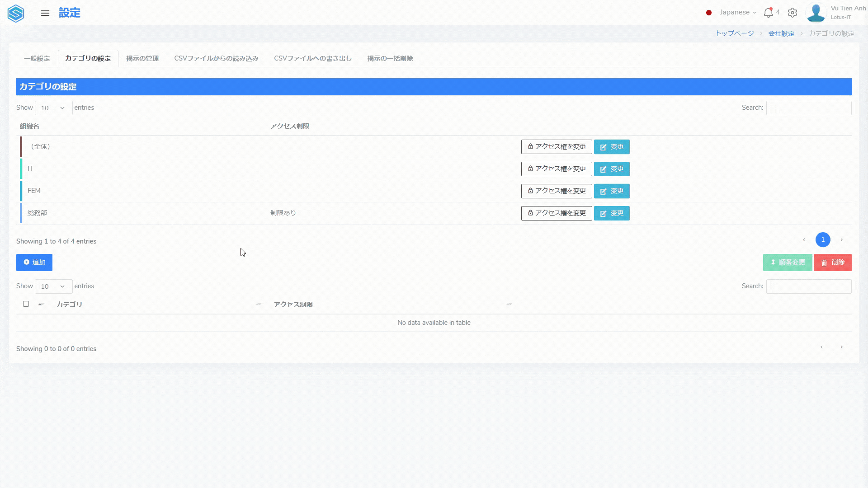Open the Show entries dropdown in category table
This screenshot has height=488, width=868.
(53, 286)
